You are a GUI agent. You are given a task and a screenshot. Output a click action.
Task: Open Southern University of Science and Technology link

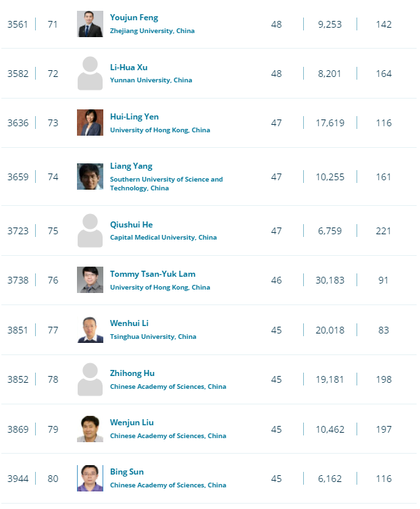[166, 184]
